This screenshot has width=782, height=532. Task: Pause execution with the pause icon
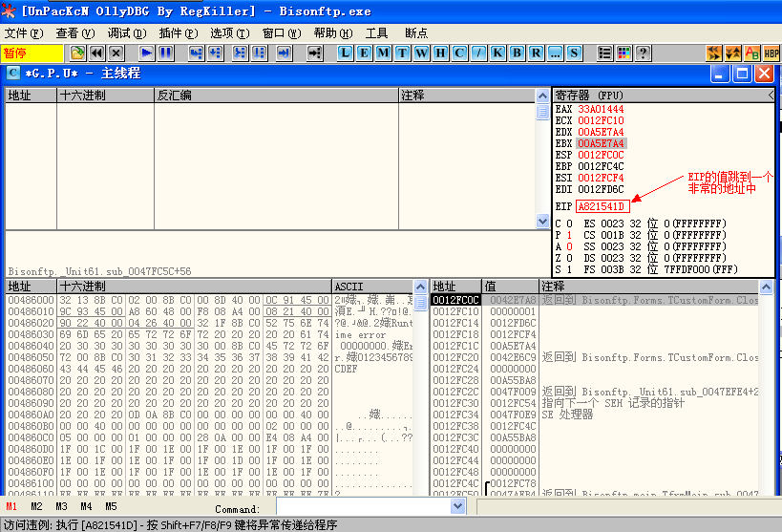pyautogui.click(x=165, y=53)
